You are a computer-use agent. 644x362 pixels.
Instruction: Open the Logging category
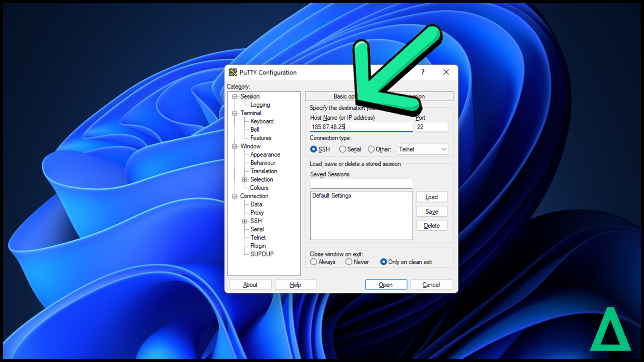pyautogui.click(x=260, y=105)
